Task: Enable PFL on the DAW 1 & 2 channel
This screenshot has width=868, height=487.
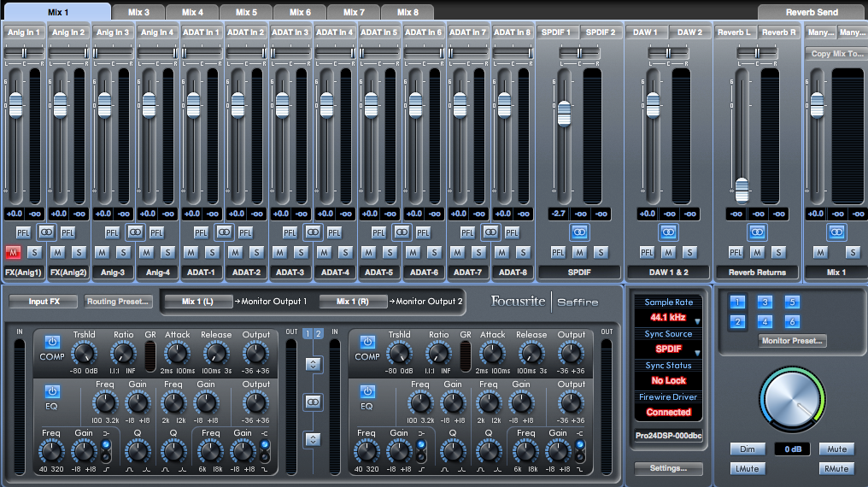Action: [647, 252]
